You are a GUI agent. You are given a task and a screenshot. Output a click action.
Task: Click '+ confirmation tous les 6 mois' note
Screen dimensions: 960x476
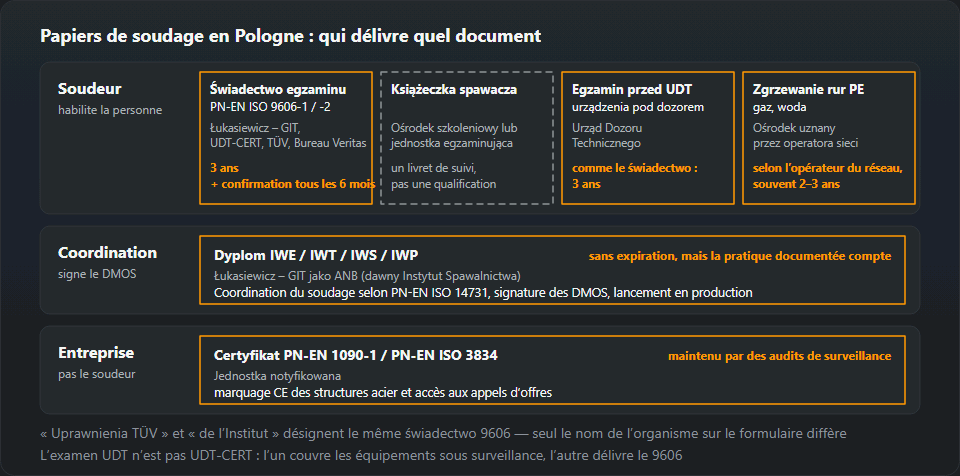[x=293, y=184]
